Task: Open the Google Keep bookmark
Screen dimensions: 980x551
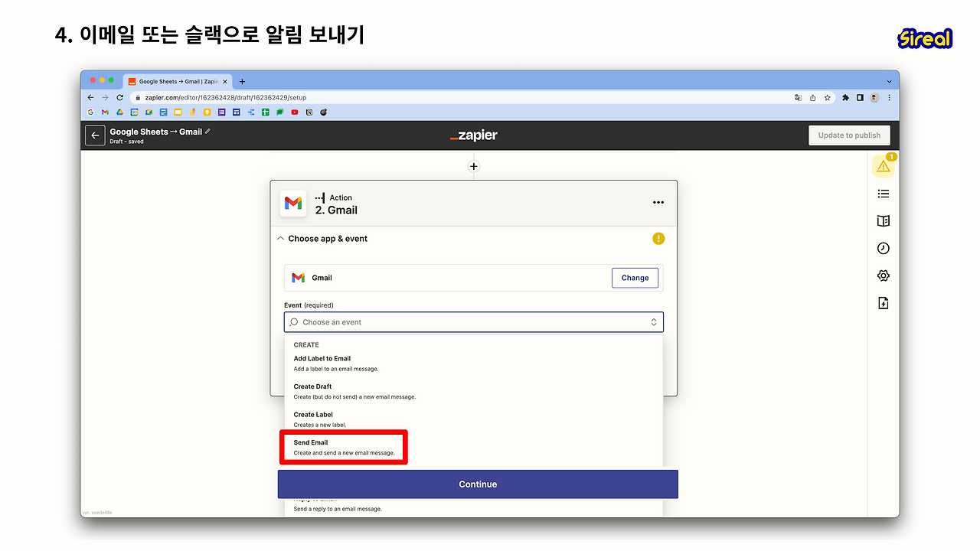Action: point(207,112)
